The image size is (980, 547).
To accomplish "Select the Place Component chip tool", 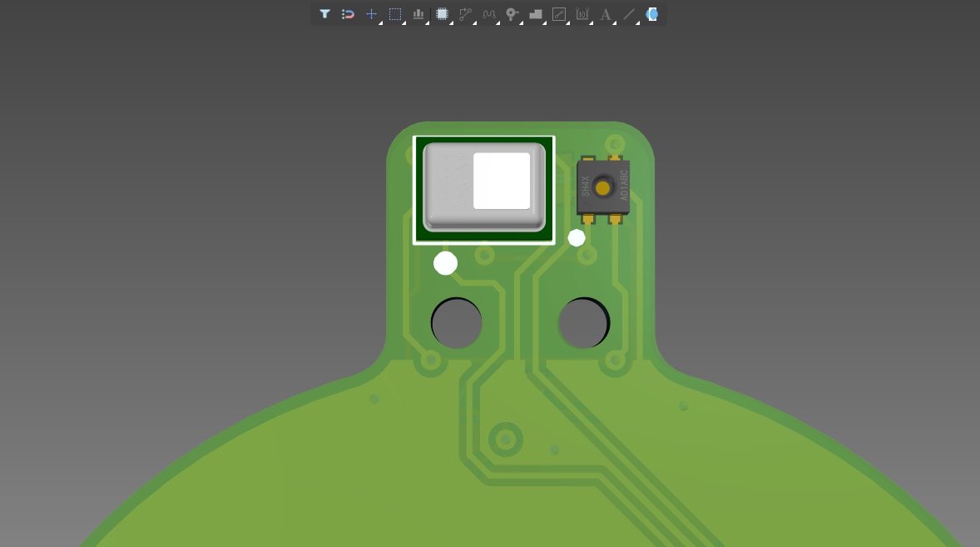I will click(x=442, y=13).
